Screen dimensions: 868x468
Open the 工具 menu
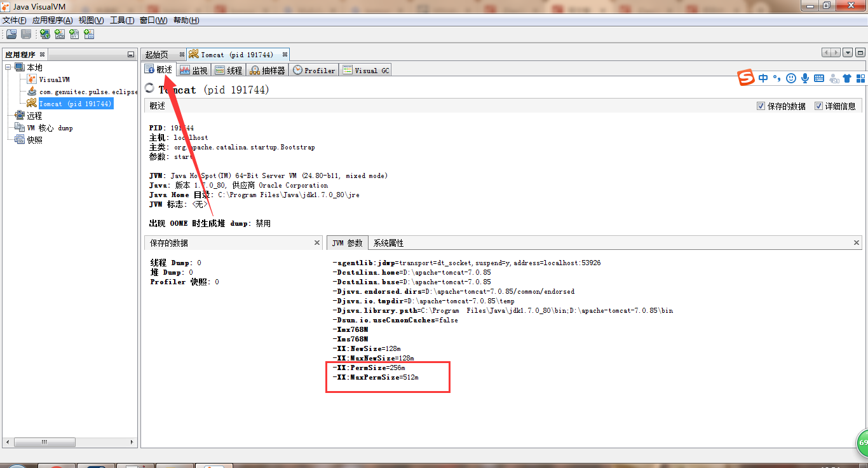121,20
